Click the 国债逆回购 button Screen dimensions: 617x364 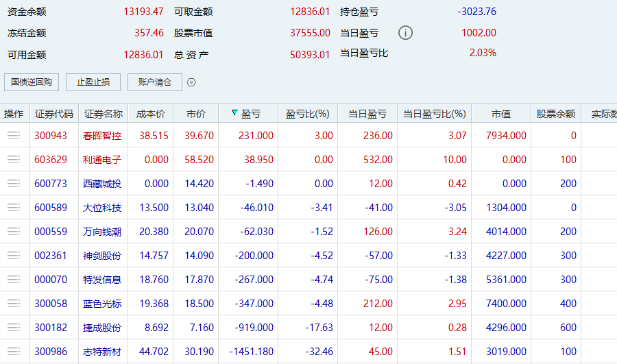tap(32, 82)
